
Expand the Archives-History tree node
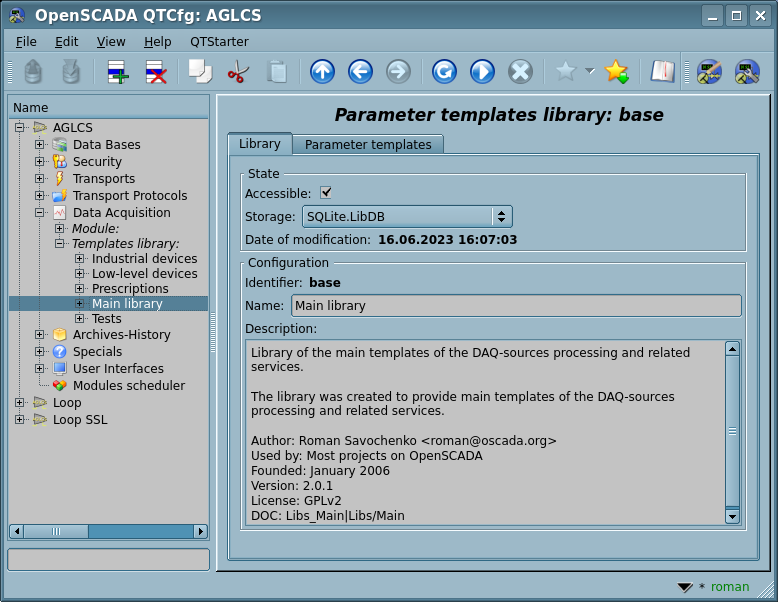pyautogui.click(x=40, y=335)
